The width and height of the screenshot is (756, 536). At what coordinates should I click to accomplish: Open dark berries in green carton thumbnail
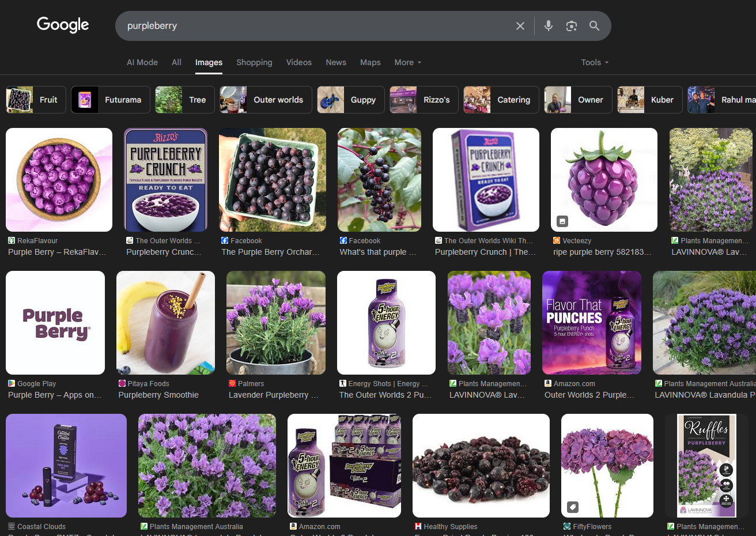point(273,180)
